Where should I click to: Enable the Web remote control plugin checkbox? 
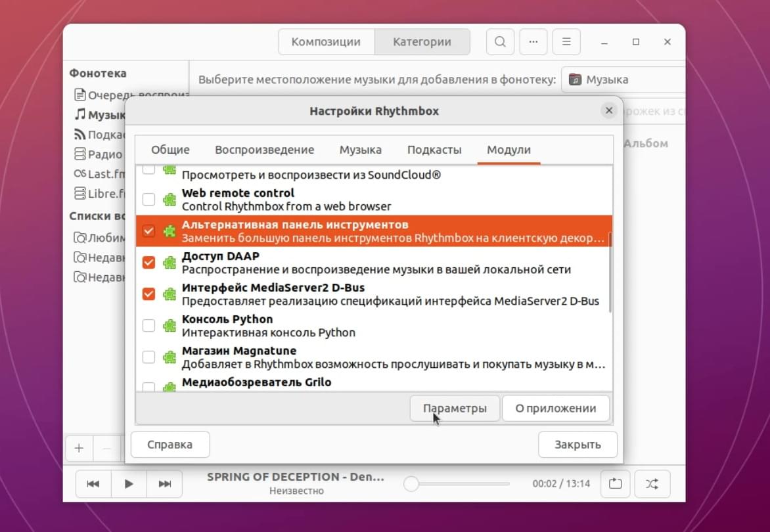(148, 200)
